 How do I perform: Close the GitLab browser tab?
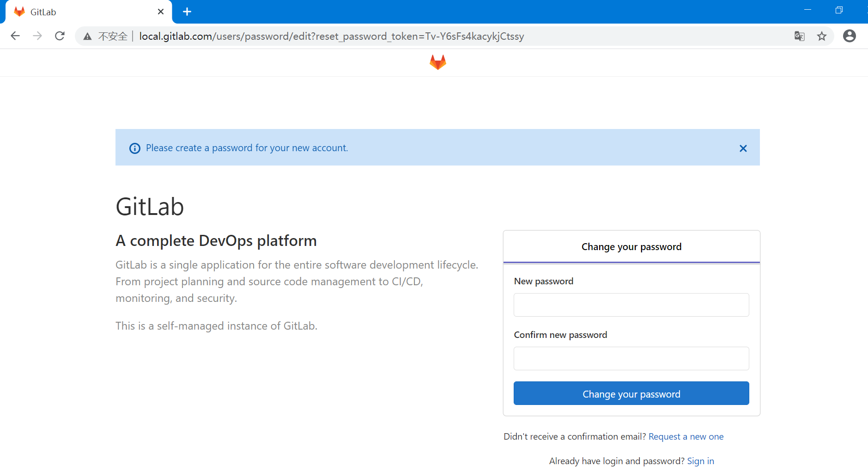pyautogui.click(x=161, y=12)
